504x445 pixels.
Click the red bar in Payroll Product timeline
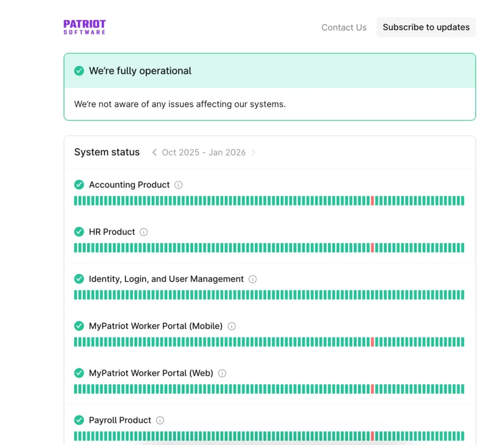373,436
